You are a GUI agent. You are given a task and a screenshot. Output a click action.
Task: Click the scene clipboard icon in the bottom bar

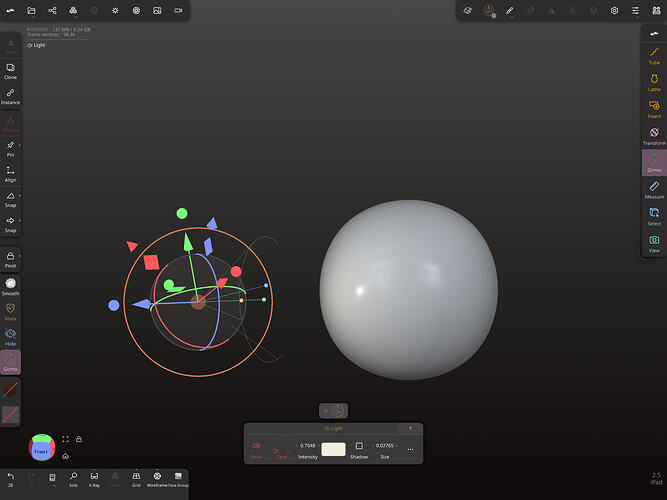52,477
